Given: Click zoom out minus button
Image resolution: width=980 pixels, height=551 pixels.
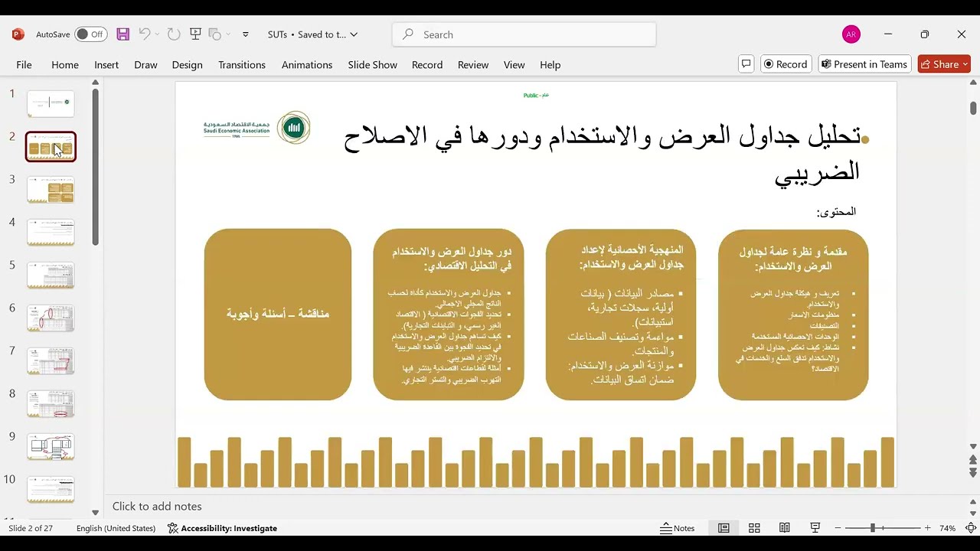Looking at the screenshot, I should click(838, 528).
